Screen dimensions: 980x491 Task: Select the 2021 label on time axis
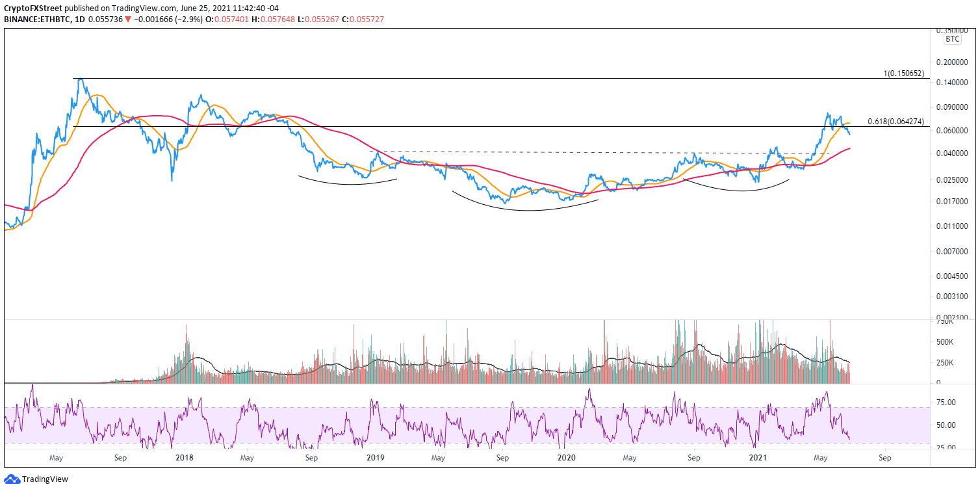tap(757, 458)
